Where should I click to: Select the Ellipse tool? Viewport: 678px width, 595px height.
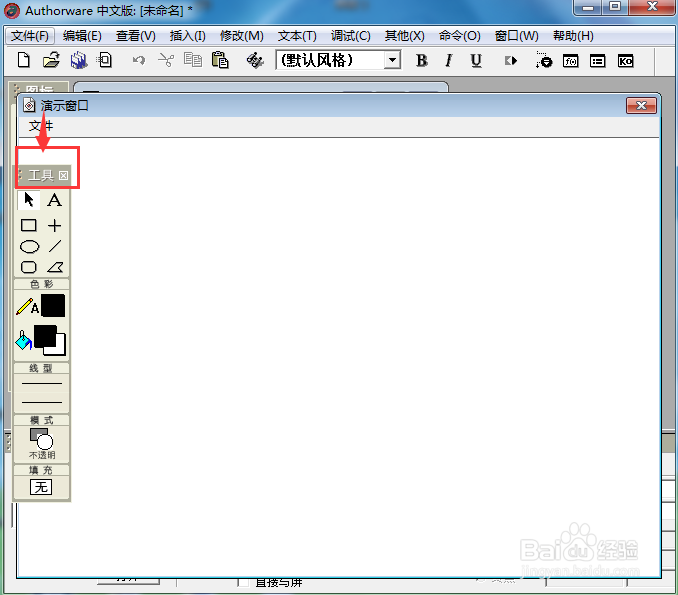[x=29, y=246]
